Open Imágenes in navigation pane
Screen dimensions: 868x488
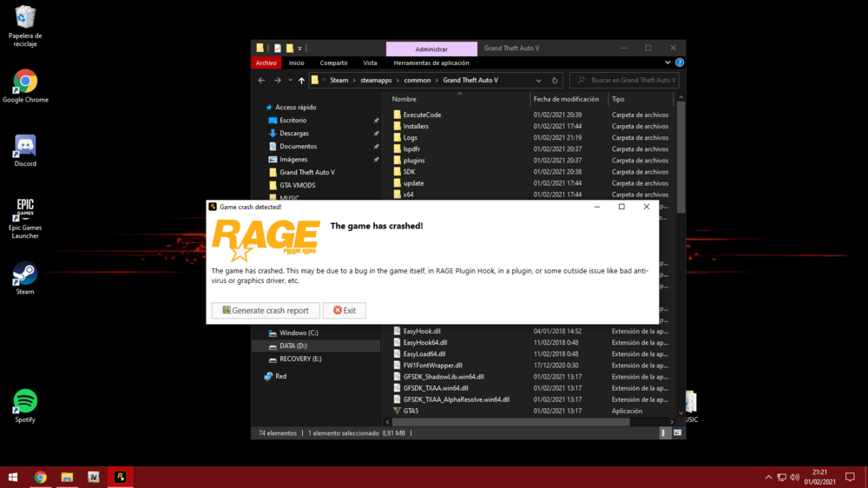(x=293, y=159)
